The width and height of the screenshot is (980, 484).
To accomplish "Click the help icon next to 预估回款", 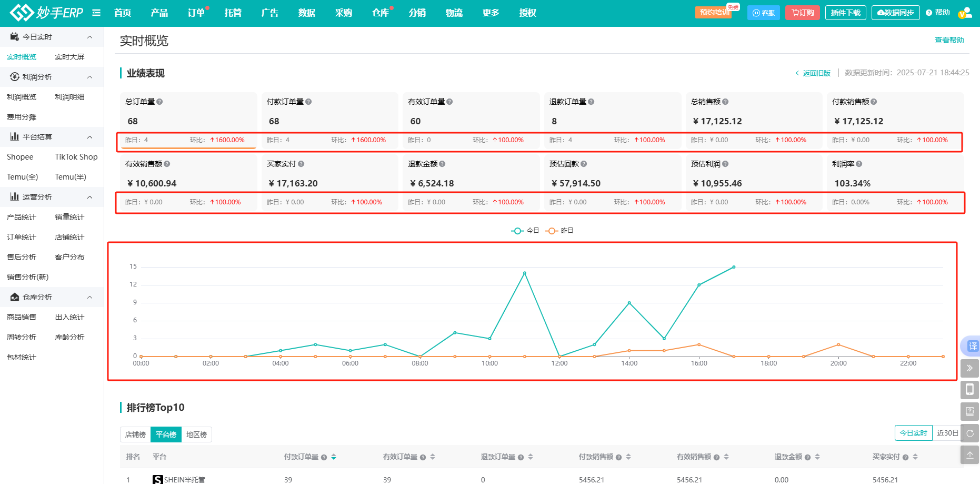I will click(584, 164).
